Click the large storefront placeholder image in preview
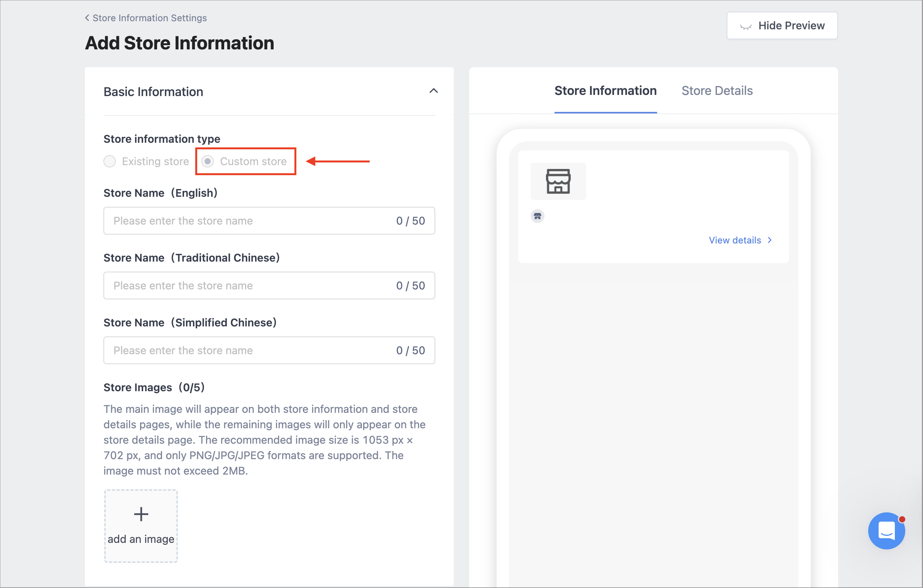The image size is (923, 588). pyautogui.click(x=558, y=181)
